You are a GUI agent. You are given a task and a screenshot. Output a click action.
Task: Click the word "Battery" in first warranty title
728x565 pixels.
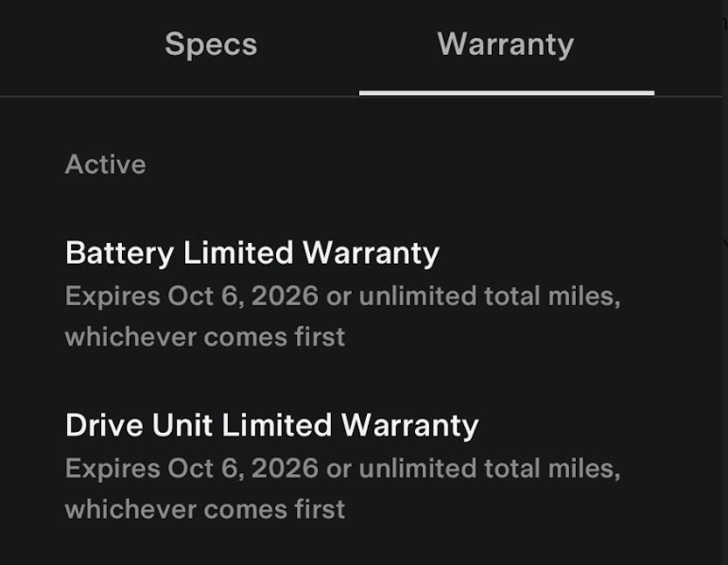point(119,253)
